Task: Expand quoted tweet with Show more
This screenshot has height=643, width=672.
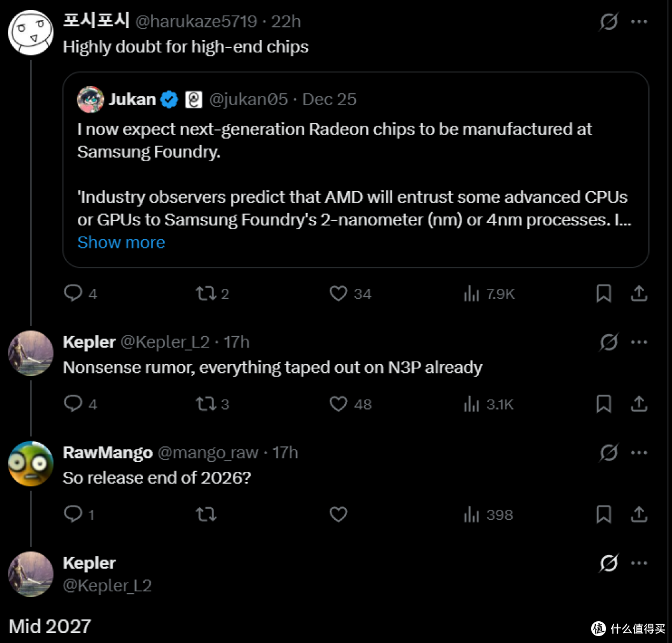Action: pos(121,243)
